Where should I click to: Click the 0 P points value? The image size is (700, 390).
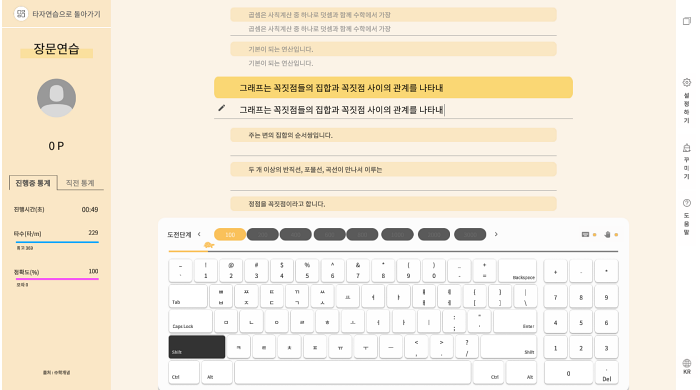(x=56, y=146)
